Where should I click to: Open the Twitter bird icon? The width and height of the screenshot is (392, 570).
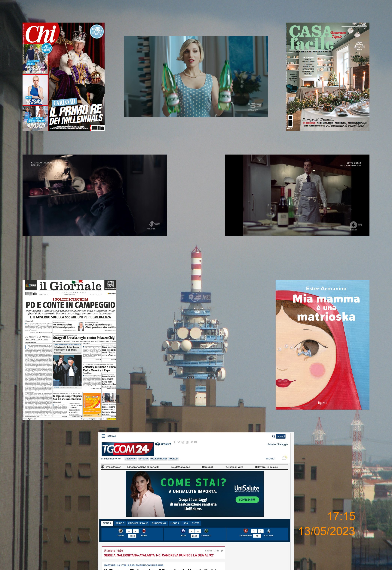(x=179, y=442)
